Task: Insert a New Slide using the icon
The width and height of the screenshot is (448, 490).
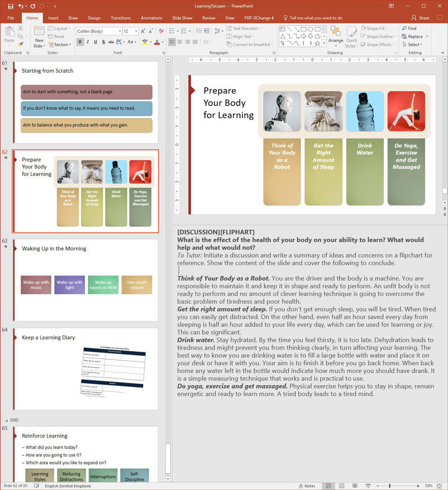Action: click(x=39, y=31)
